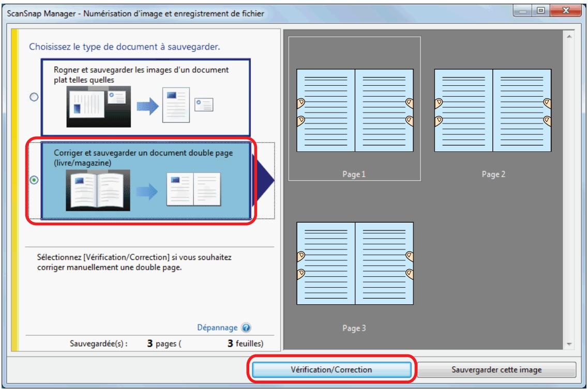
Task: Select the double page book radio button
Action: tap(34, 180)
